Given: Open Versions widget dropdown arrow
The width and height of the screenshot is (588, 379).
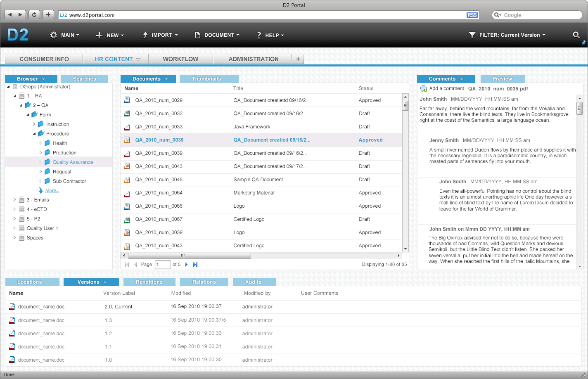Looking at the screenshot, I should tap(105, 282).
